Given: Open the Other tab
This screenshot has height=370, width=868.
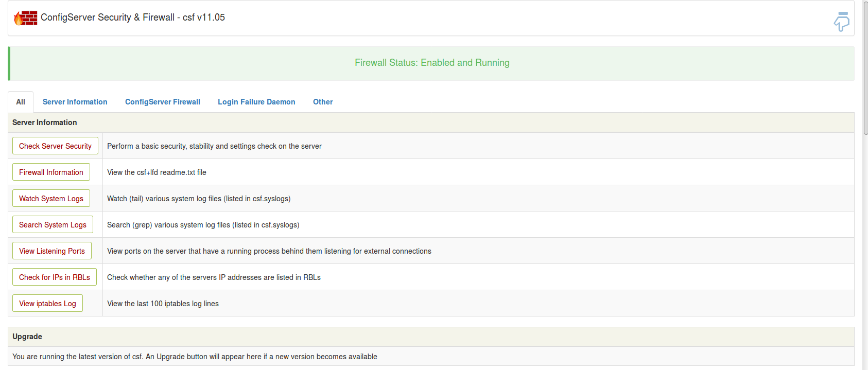Looking at the screenshot, I should tap(323, 102).
